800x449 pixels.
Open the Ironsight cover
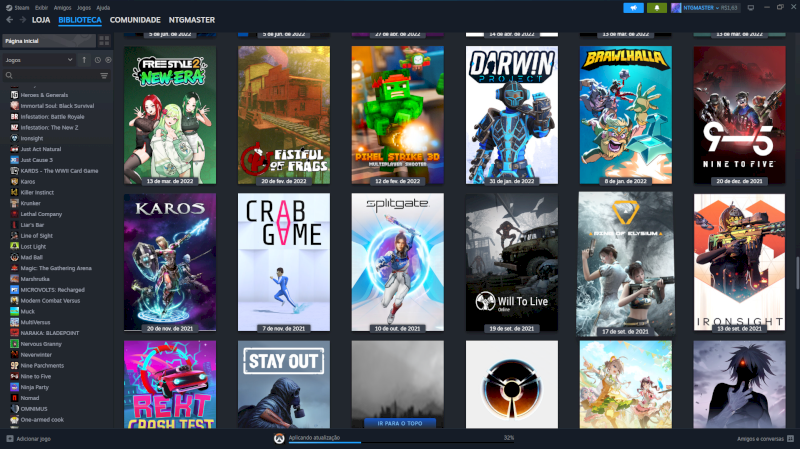point(739,262)
